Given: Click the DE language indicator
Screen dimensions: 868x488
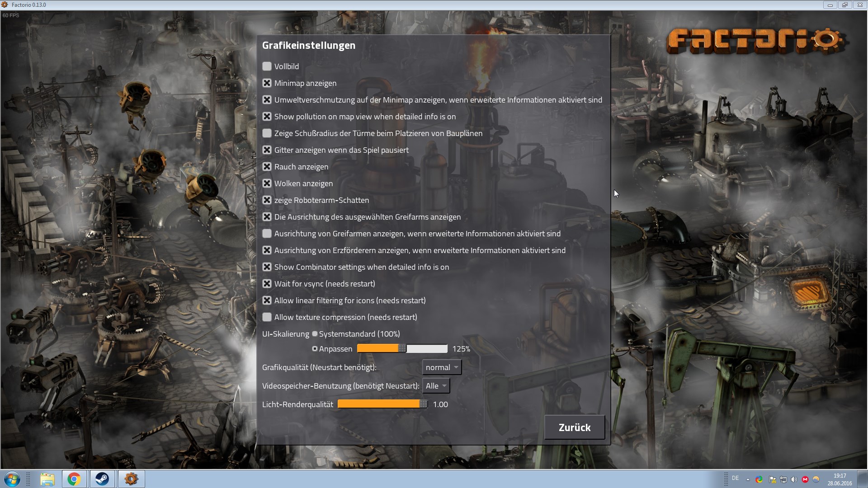Looking at the screenshot, I should (735, 478).
